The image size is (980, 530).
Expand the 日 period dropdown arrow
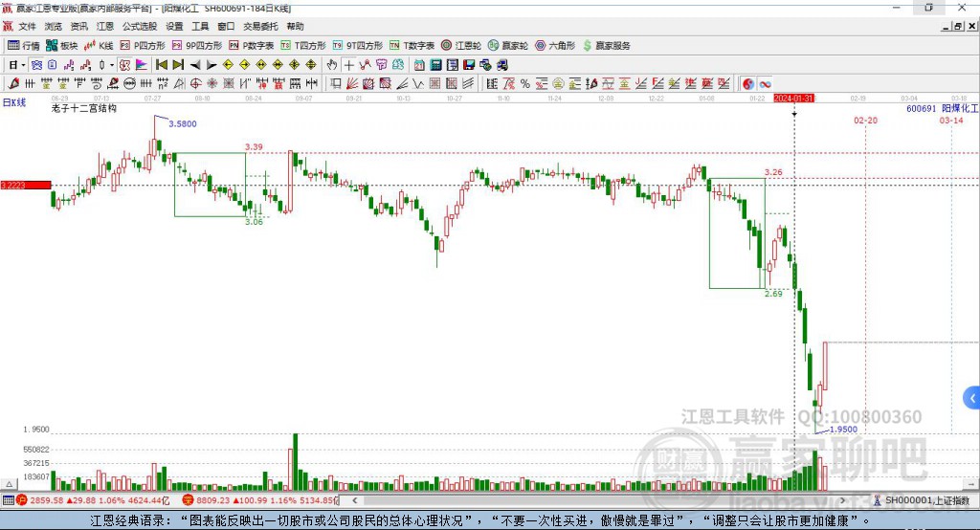point(23,65)
